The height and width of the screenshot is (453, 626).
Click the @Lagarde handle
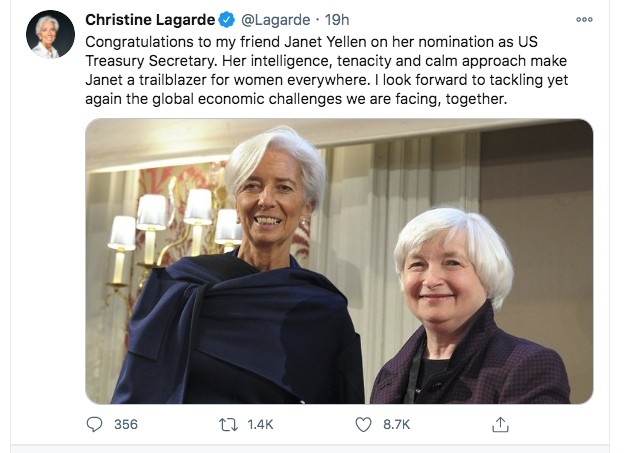tap(276, 20)
